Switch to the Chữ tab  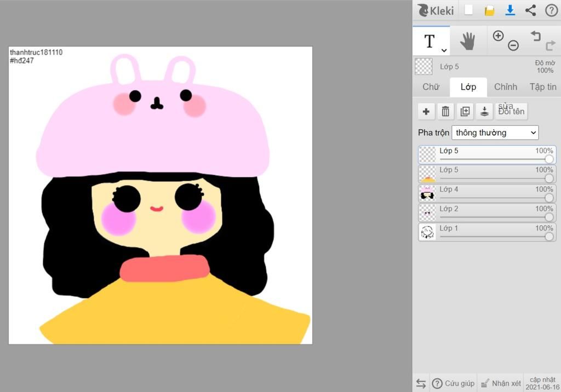(431, 87)
